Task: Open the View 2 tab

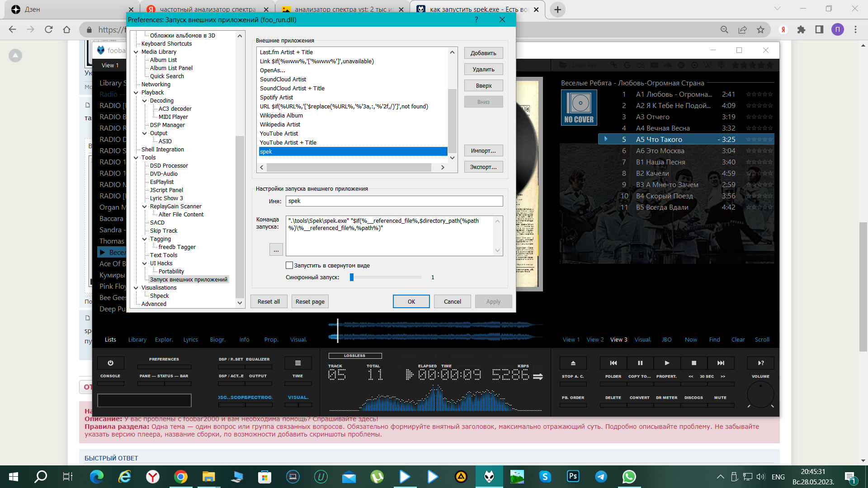Action: point(595,340)
